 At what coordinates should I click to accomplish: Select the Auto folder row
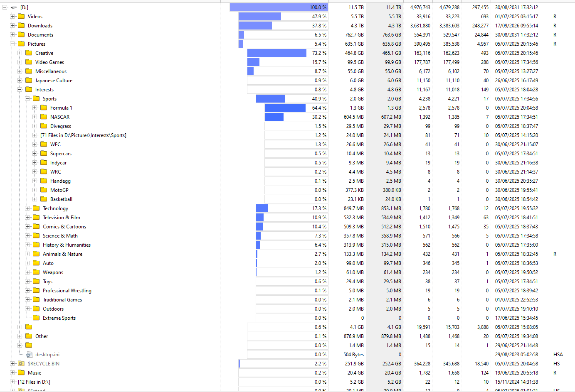(x=48, y=263)
